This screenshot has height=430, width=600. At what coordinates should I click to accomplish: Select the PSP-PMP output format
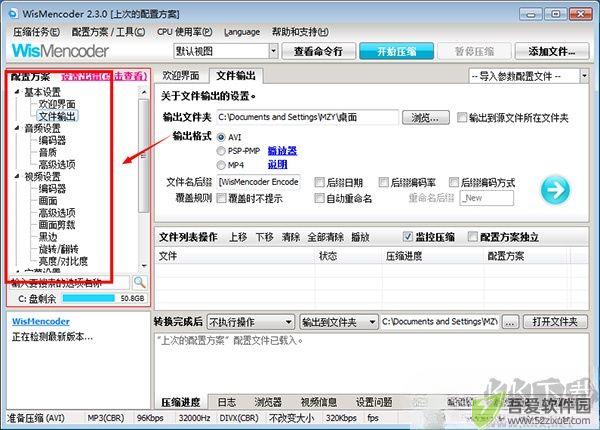[x=221, y=151]
